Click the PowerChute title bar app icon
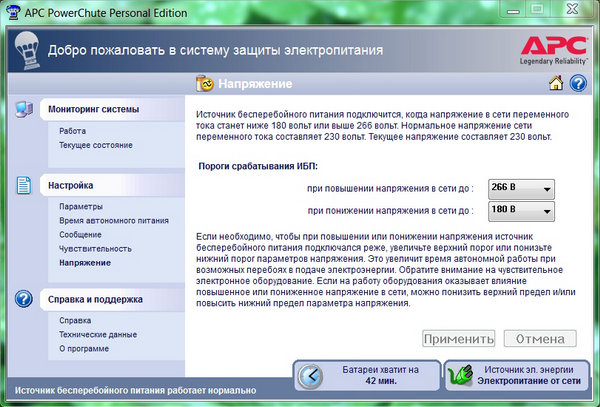The image size is (600, 407). 13,12
